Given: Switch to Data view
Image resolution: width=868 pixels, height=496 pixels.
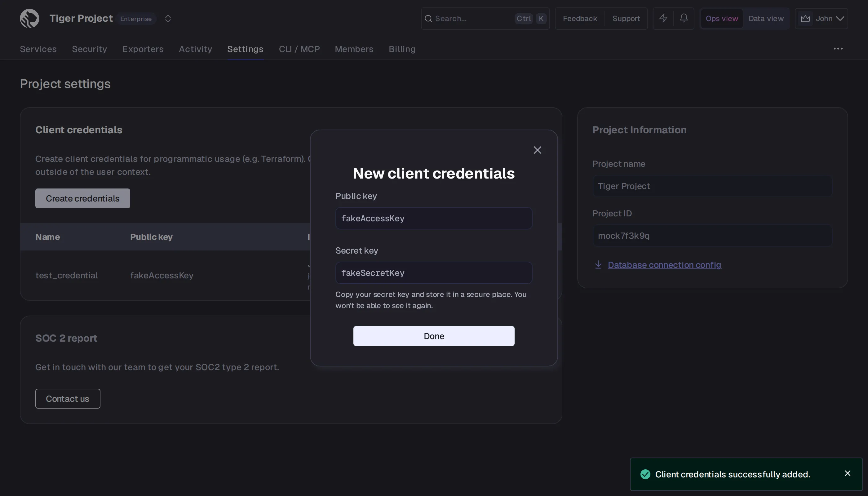Looking at the screenshot, I should pyautogui.click(x=766, y=18).
